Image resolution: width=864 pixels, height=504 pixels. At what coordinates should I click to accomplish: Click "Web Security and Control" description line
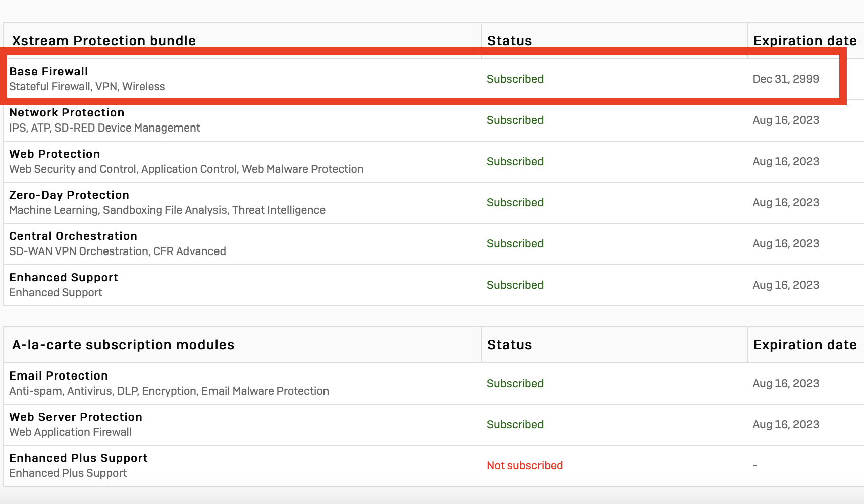[x=186, y=169]
